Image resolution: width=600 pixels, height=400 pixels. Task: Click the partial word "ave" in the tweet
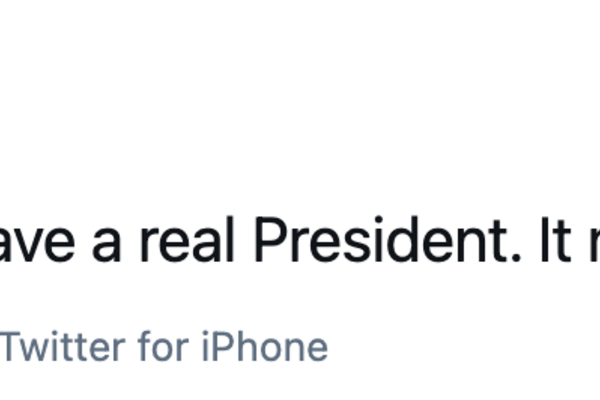pos(36,243)
